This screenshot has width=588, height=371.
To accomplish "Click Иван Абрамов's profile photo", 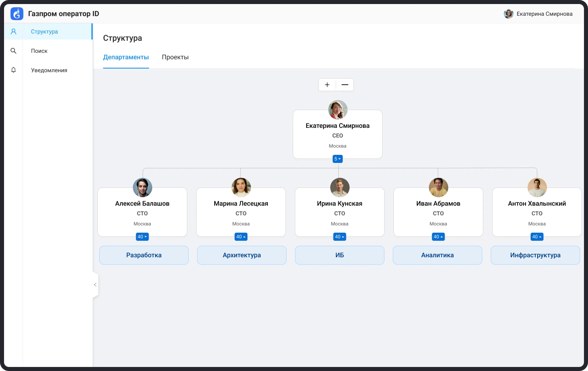I will pos(439,188).
